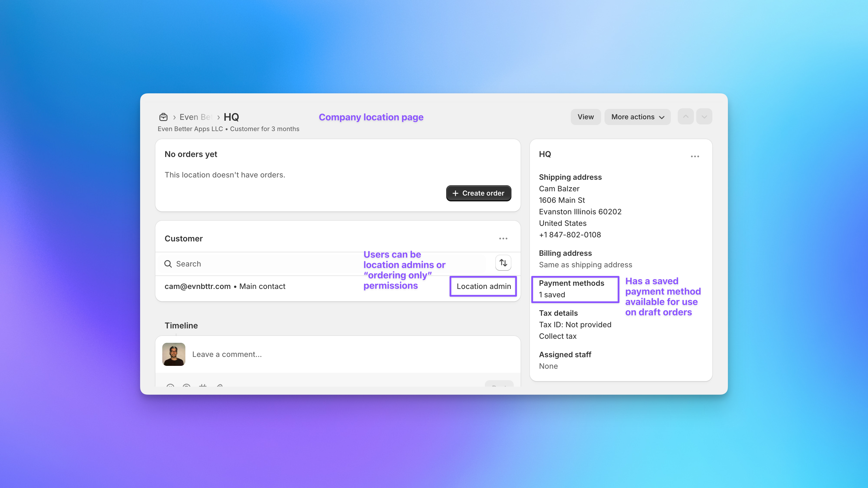Viewport: 868px width, 488px height.
Task: Select the hashtag icon under the comment field
Action: click(x=202, y=387)
